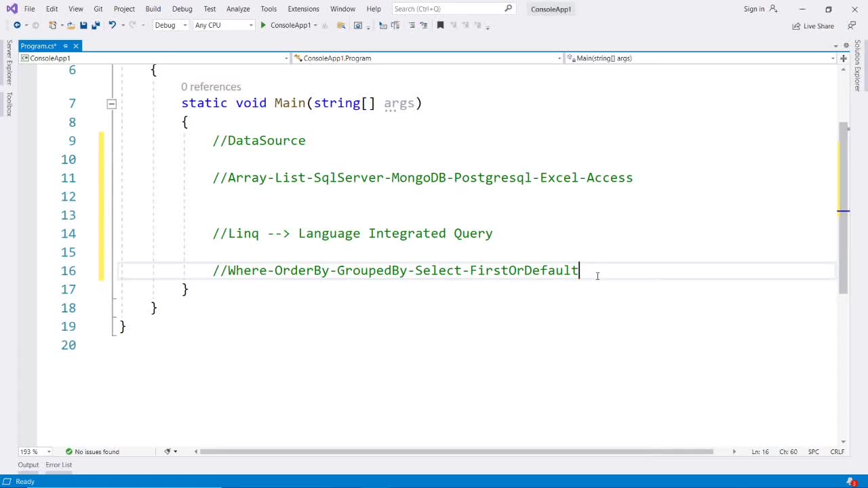The width and height of the screenshot is (868, 488).
Task: Click the Sign in link
Action: [753, 9]
